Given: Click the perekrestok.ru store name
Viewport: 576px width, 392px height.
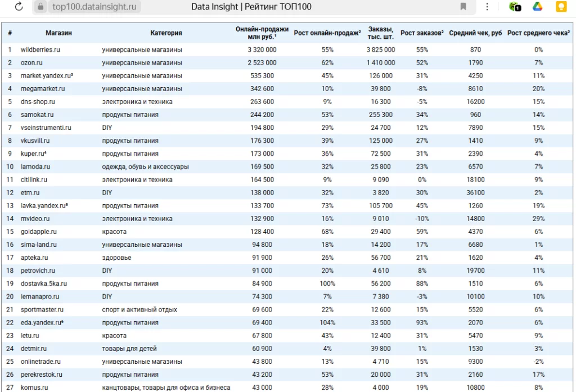Looking at the screenshot, I should 42,375.
